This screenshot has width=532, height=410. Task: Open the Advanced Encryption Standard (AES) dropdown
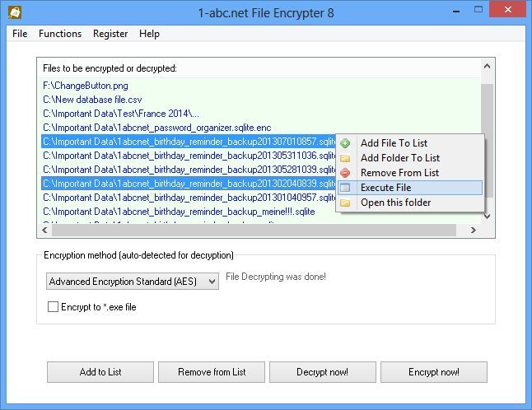pos(133,282)
